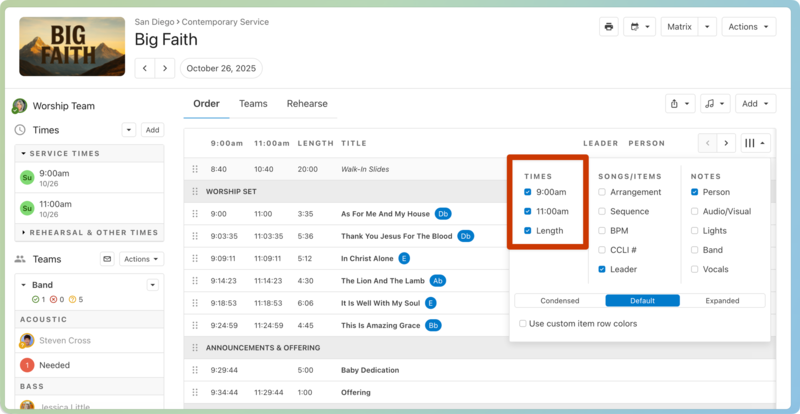This screenshot has width=800, height=414.
Task: Click the share/export icon button
Action: (680, 103)
